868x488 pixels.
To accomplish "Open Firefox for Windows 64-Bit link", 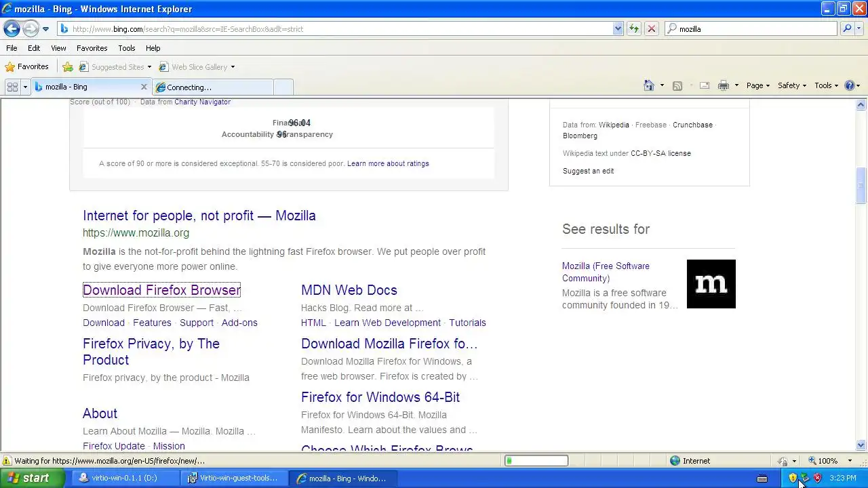I will [380, 397].
